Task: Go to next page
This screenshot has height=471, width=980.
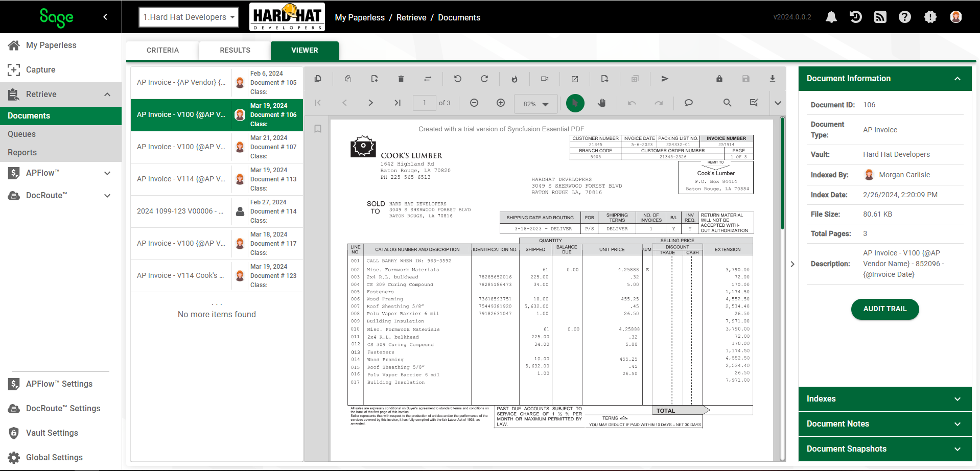Action: tap(371, 103)
